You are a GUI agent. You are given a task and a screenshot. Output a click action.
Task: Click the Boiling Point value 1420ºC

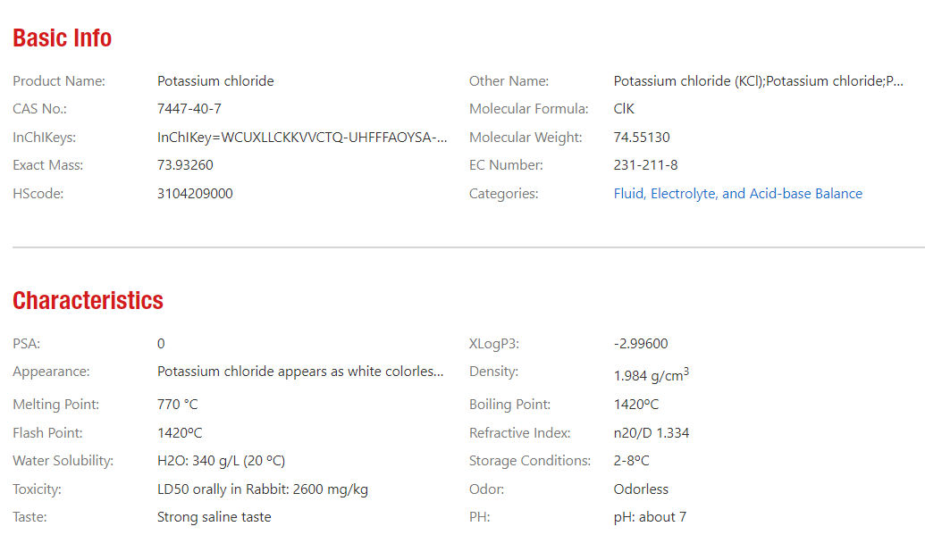click(x=635, y=405)
